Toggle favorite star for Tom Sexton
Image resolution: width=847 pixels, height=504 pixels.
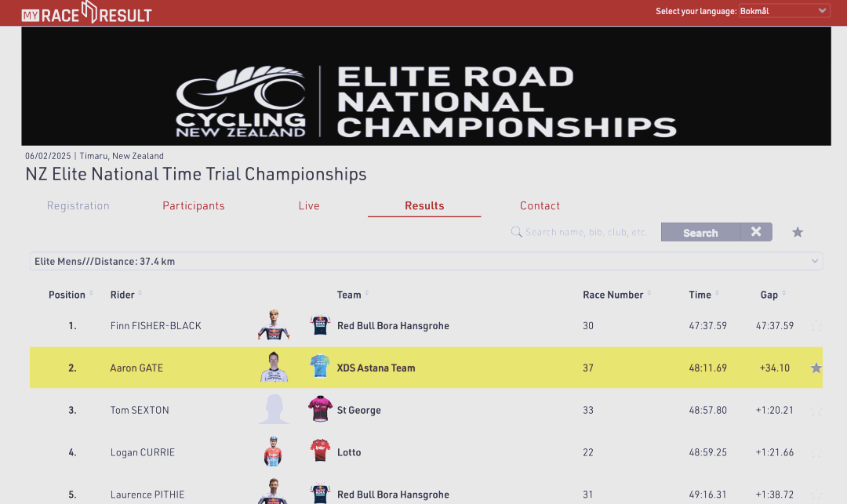click(x=816, y=410)
